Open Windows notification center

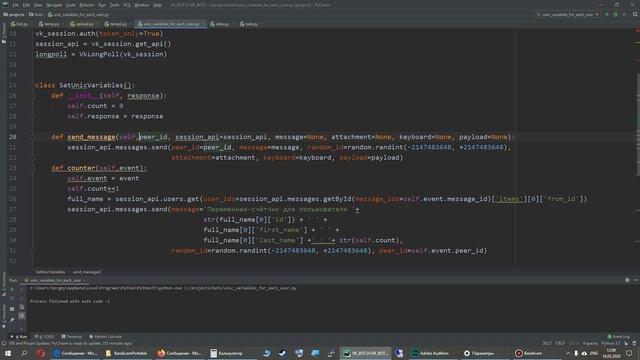629,353
